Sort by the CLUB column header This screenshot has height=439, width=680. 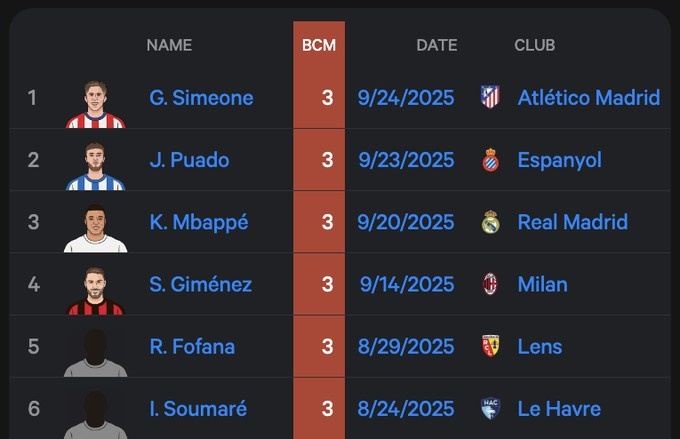[x=534, y=45]
